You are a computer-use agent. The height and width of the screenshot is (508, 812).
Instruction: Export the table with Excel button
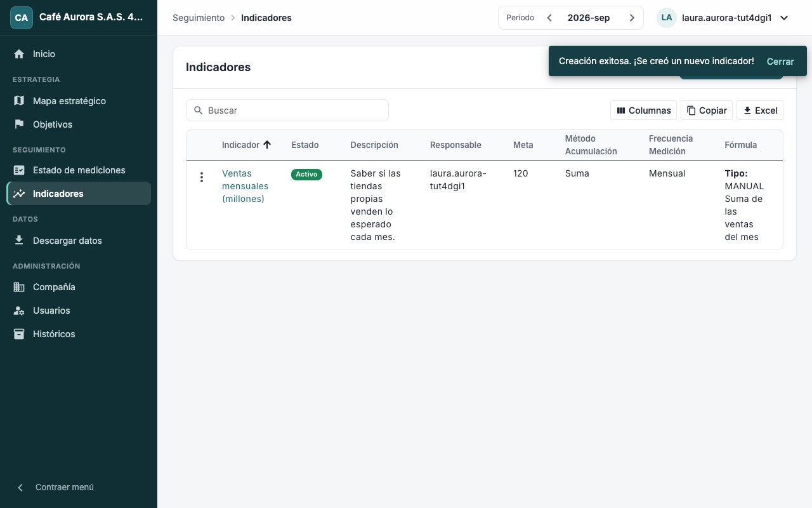tap(760, 110)
